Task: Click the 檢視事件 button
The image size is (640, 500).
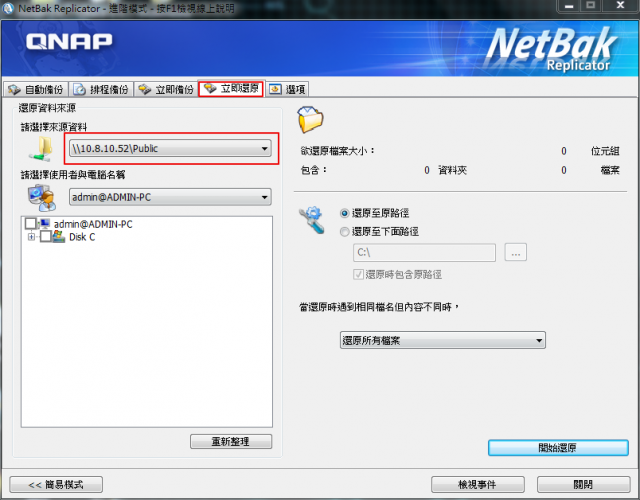Action: click(x=478, y=484)
